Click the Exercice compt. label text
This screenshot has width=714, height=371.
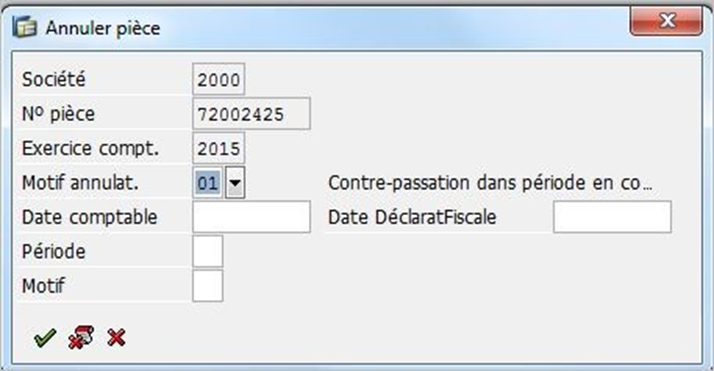[90, 148]
